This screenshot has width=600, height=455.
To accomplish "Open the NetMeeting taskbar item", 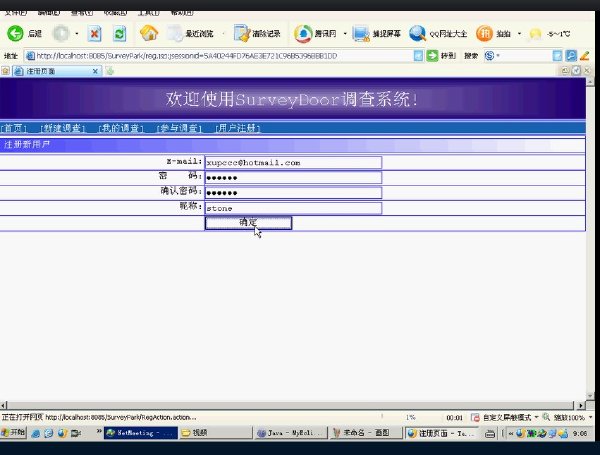I will click(x=140, y=433).
